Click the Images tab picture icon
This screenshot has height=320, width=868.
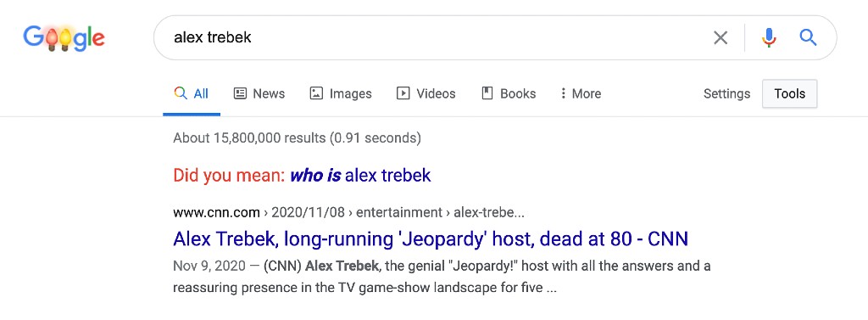(x=316, y=93)
